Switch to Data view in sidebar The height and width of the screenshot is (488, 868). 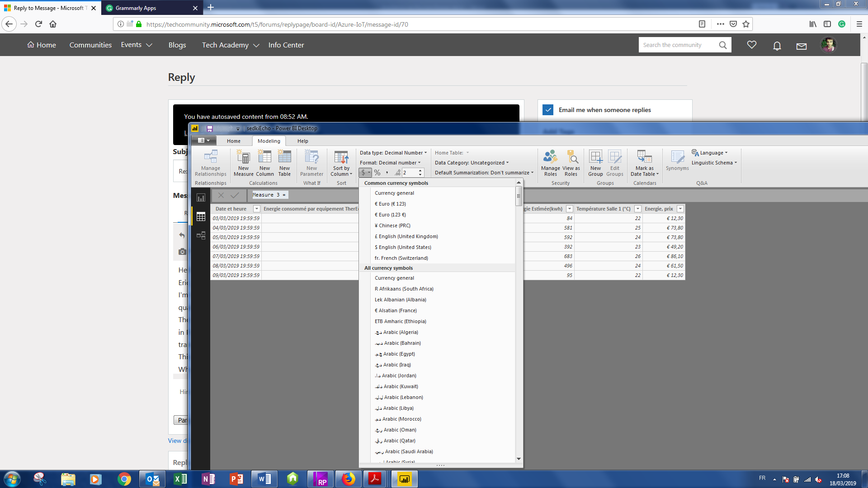pyautogui.click(x=201, y=216)
